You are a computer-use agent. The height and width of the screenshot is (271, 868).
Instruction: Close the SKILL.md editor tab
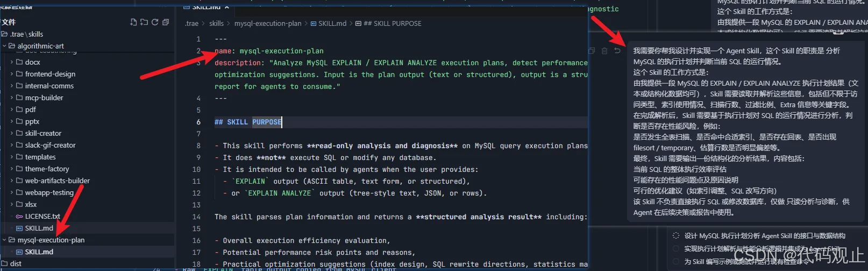pyautogui.click(x=227, y=7)
